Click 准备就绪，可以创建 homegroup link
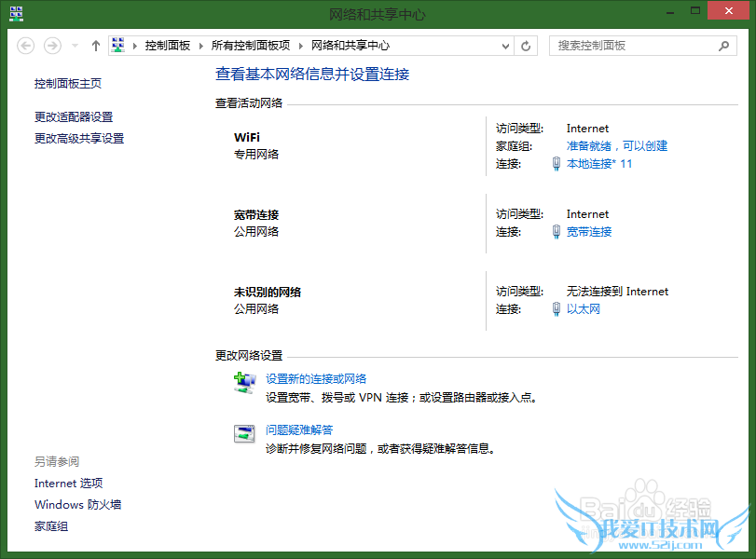This screenshot has height=559, width=756. pyautogui.click(x=617, y=146)
